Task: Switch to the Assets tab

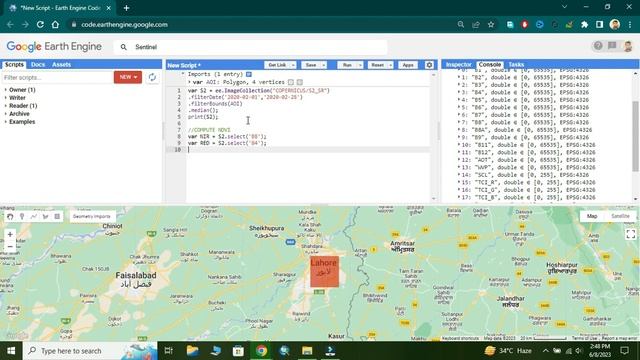Action: point(62,64)
